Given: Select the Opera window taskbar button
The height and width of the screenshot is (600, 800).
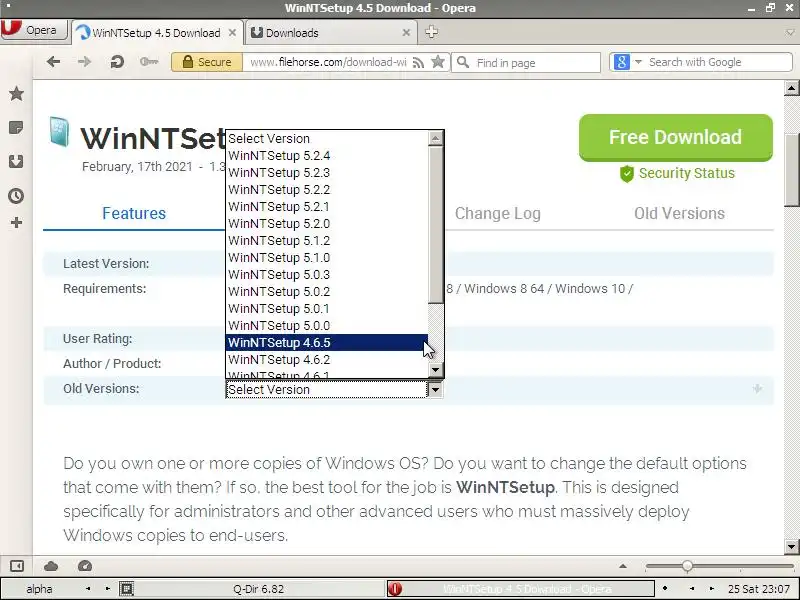Looking at the screenshot, I should point(520,589).
